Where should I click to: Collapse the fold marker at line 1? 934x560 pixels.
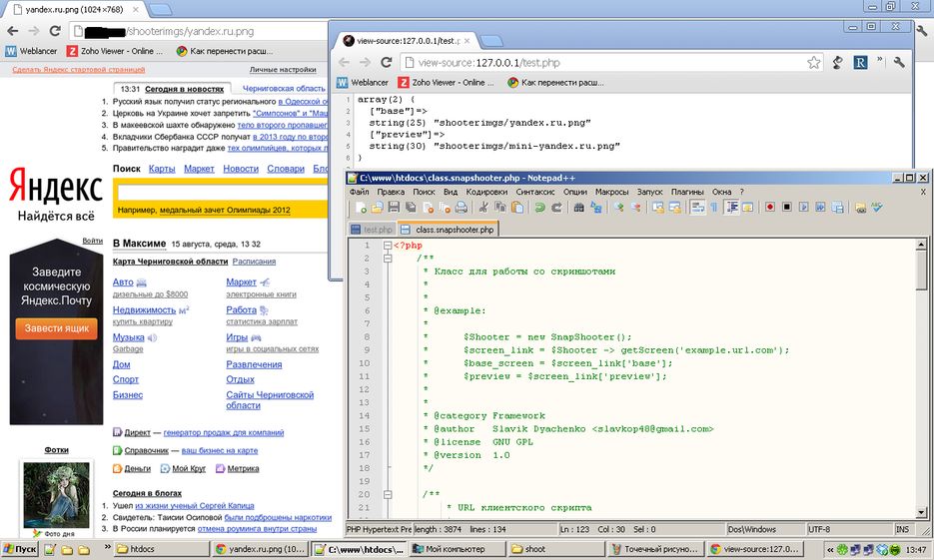(x=387, y=246)
